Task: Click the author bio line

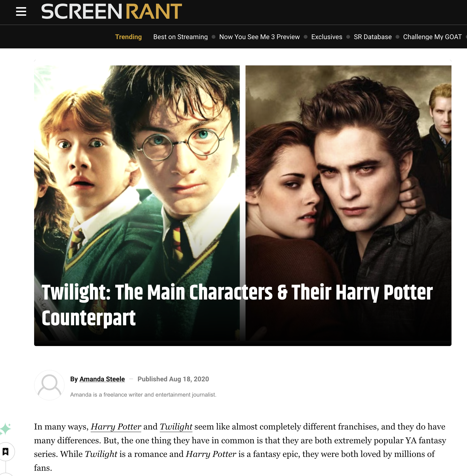Action: point(143,395)
